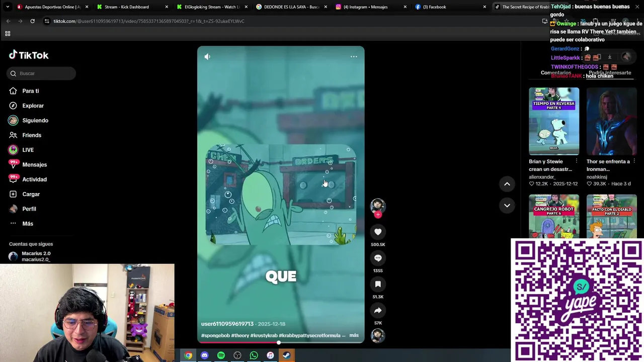This screenshot has height=362, width=644.
Task: Open iTunes music app from taskbar
Action: point(270,355)
